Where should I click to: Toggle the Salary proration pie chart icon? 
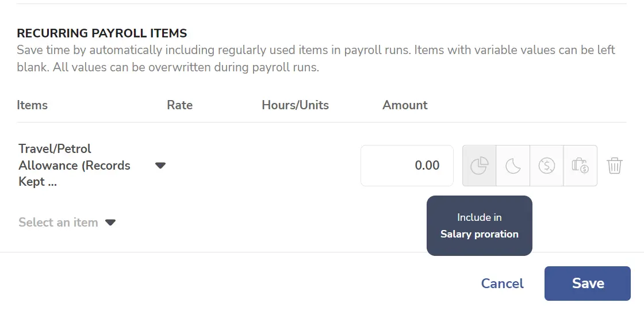click(480, 166)
